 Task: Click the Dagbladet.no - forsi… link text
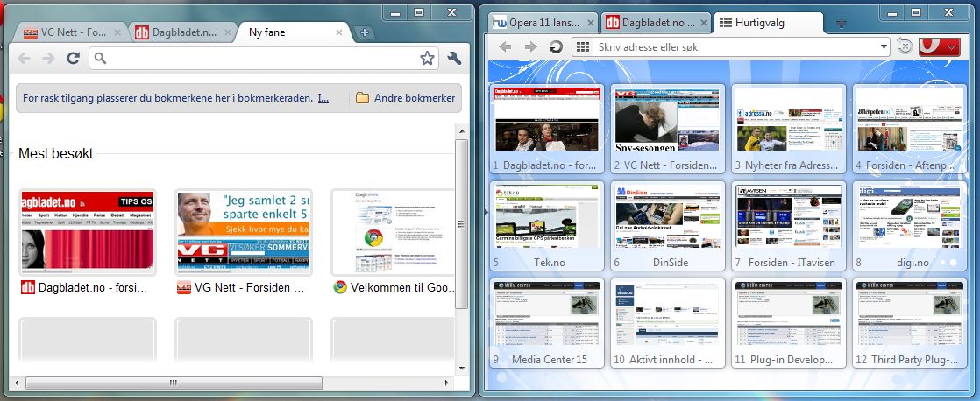click(93, 288)
